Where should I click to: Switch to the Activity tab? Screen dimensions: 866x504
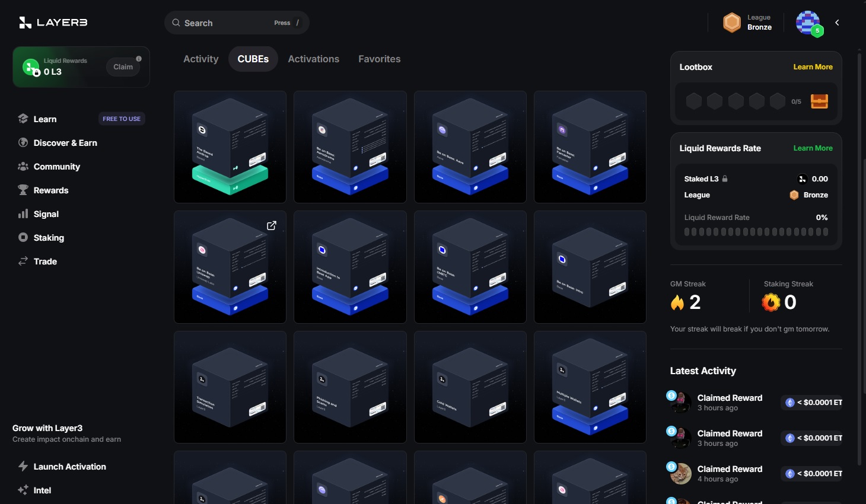tap(200, 59)
